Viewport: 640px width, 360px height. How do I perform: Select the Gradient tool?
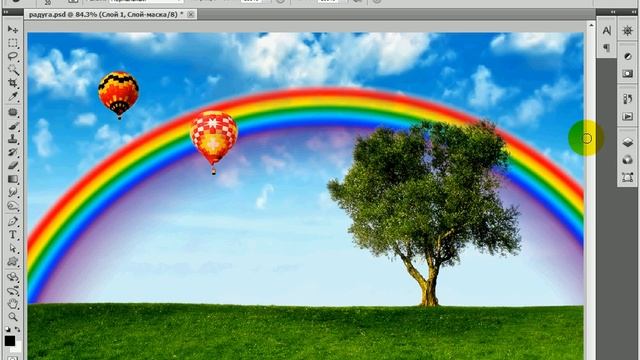point(13,179)
